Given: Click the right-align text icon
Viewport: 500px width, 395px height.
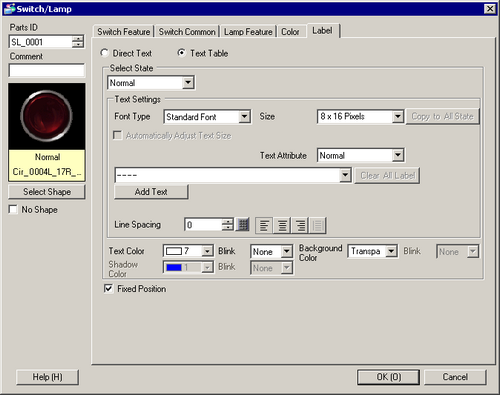Looking at the screenshot, I should [x=300, y=225].
